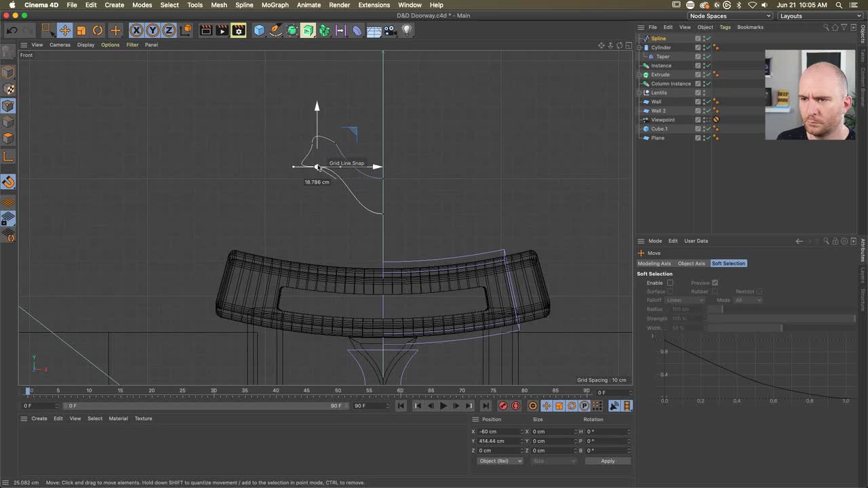The image size is (868, 488).
Task: Toggle the Spline object's layer checkbox
Action: 698,39
